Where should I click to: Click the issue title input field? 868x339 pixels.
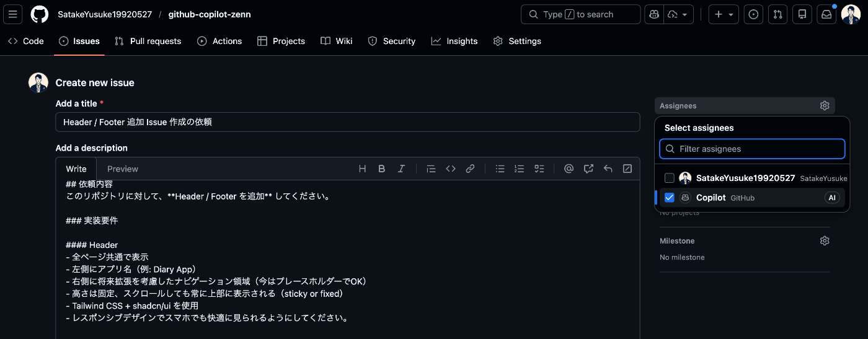tap(347, 122)
